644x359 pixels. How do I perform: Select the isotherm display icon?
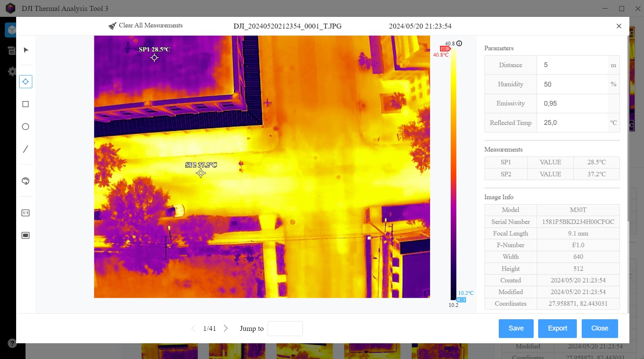26,235
